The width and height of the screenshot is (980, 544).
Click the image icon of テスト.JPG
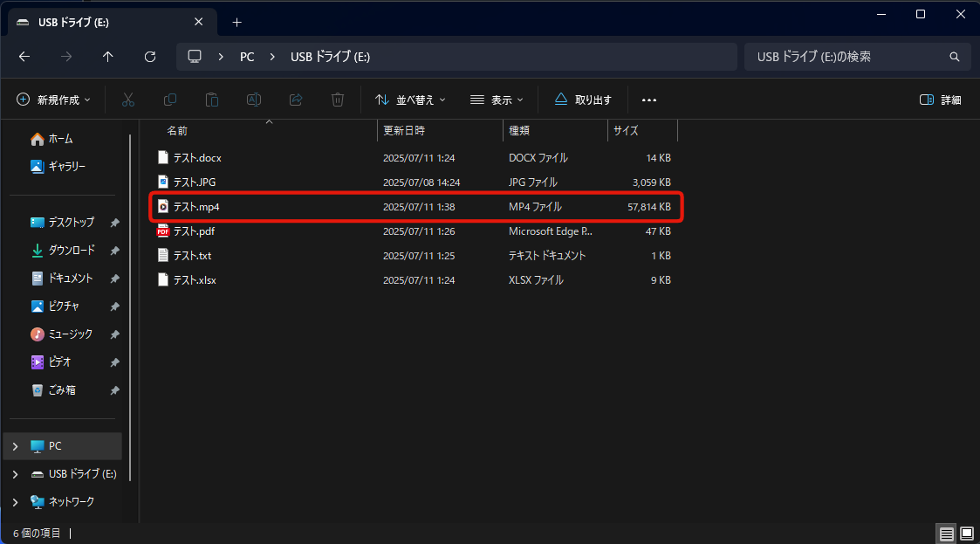[162, 182]
